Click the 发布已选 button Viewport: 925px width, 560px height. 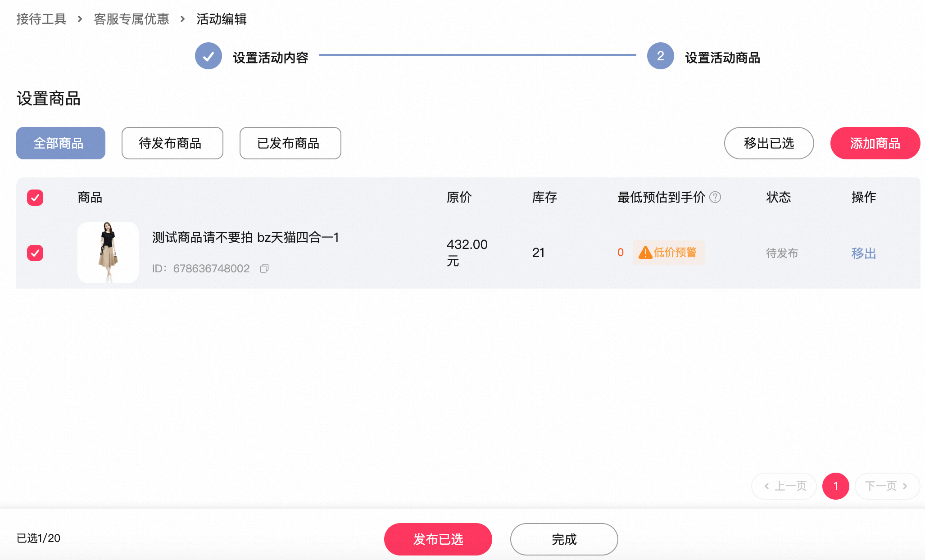point(438,539)
